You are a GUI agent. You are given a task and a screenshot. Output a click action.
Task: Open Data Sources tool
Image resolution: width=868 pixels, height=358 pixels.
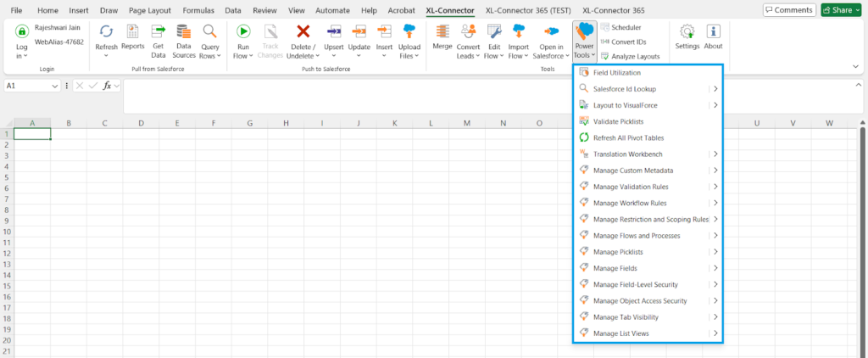184,42
